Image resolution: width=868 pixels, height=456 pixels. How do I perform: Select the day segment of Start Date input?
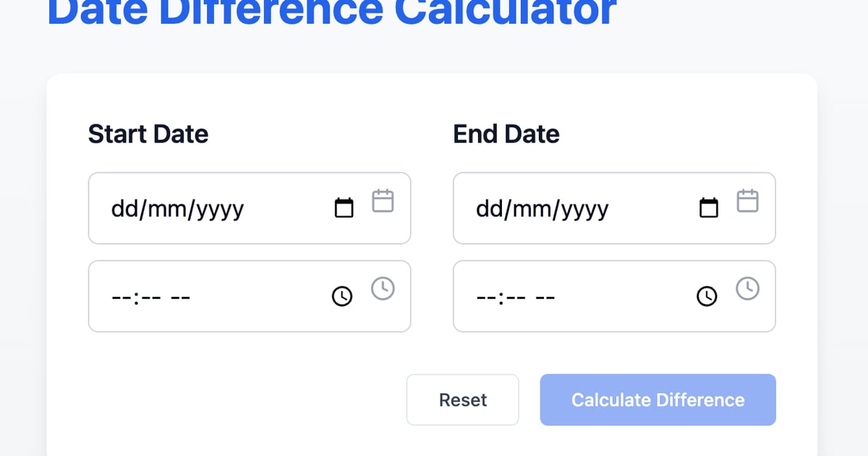pos(124,209)
